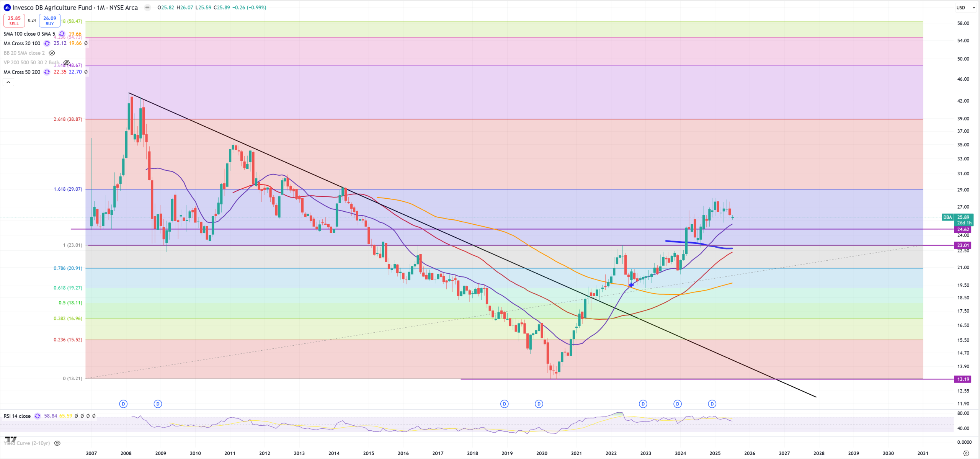The height and width of the screenshot is (459, 980).
Task: Select the BB 20 SMA close 2 label
Action: 24,53
